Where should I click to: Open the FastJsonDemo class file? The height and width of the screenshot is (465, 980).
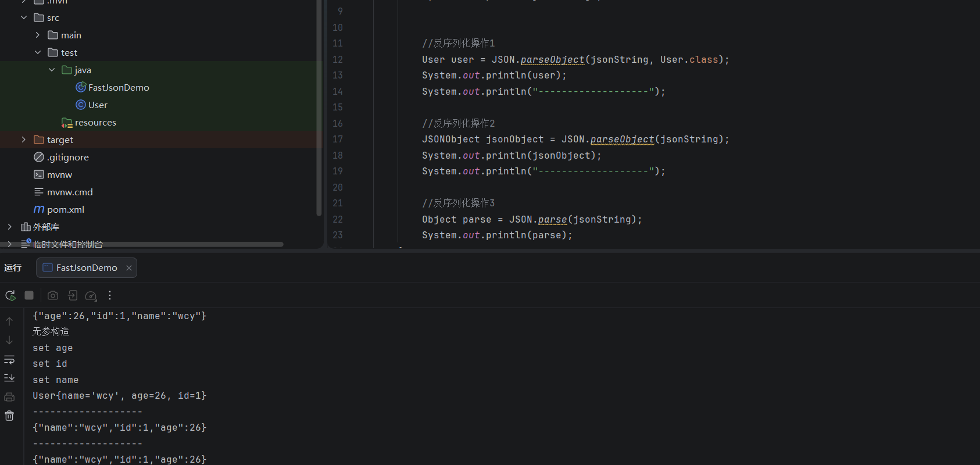point(119,87)
